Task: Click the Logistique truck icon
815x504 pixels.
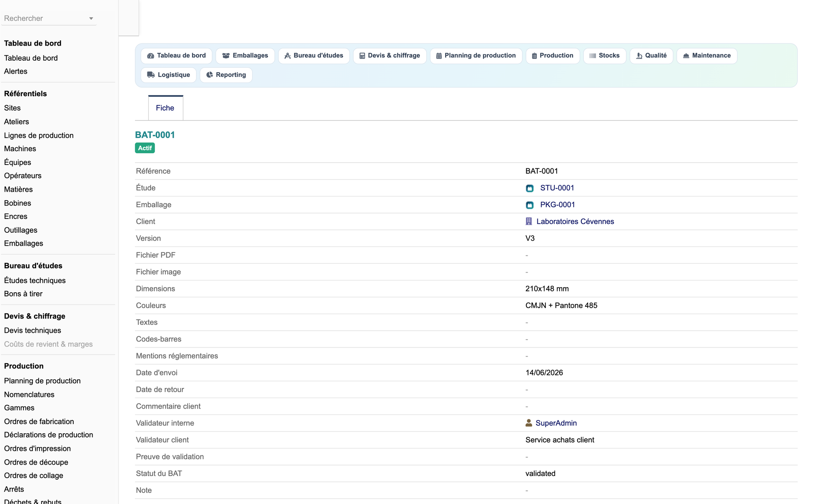Action: (151, 75)
